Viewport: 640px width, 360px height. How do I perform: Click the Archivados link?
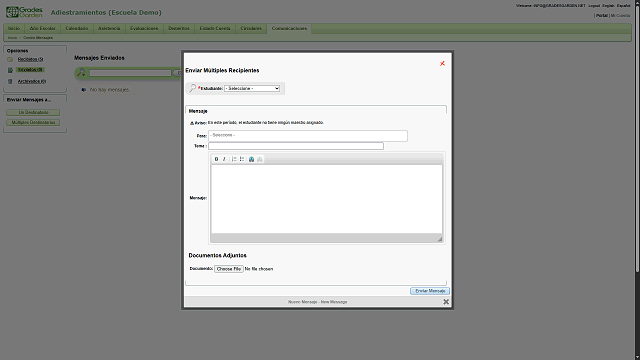(x=31, y=81)
